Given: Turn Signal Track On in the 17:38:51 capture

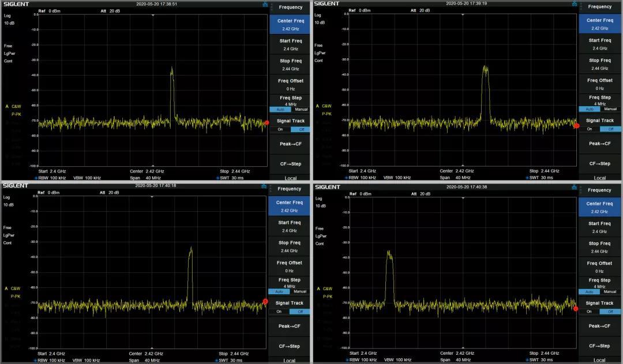Looking at the screenshot, I should click(x=280, y=130).
